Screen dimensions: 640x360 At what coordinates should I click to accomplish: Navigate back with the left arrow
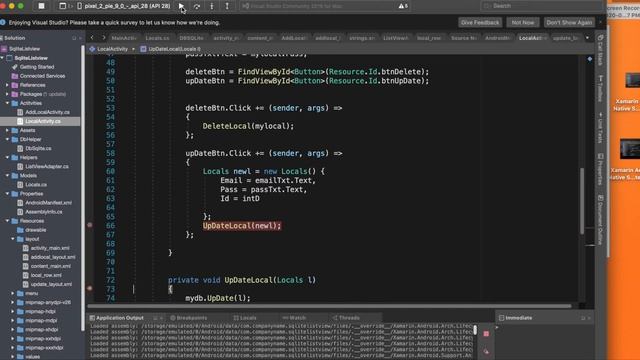coord(92,38)
